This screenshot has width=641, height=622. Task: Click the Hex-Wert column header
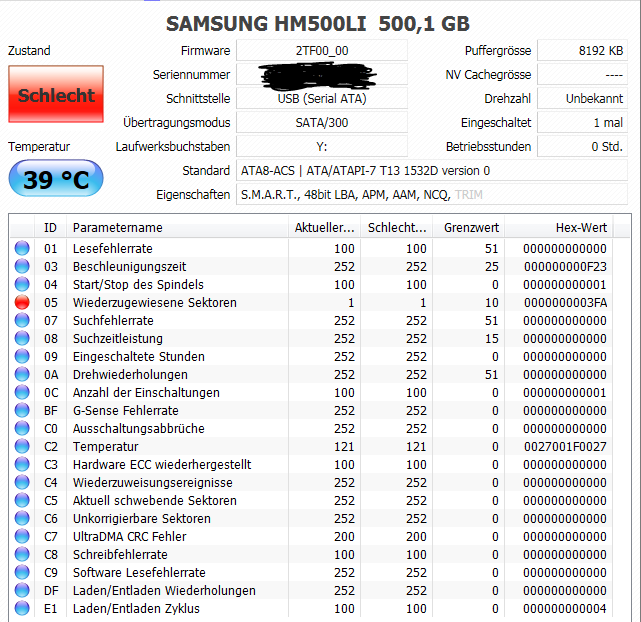tap(559, 227)
